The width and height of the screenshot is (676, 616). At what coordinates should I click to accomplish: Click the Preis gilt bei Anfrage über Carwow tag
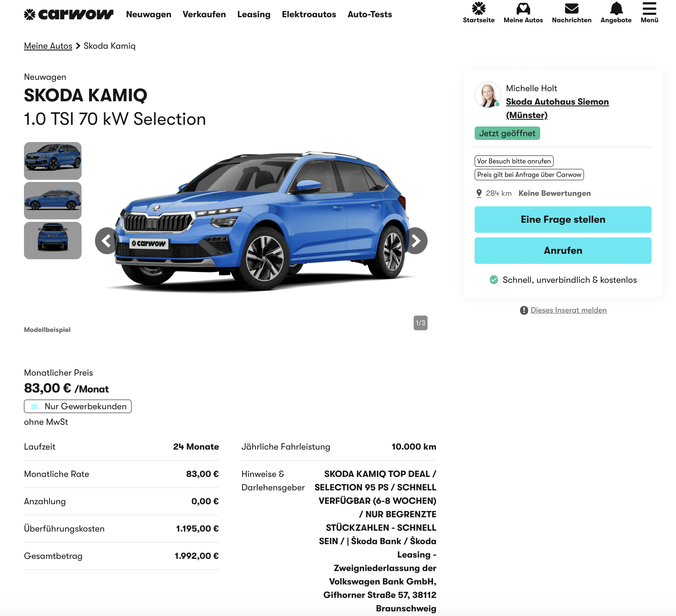(529, 175)
